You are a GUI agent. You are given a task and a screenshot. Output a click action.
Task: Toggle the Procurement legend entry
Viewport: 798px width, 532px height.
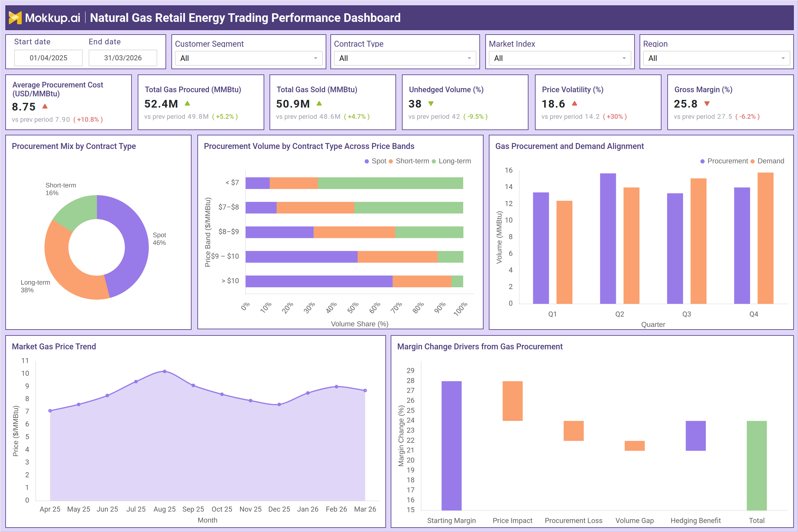tap(724, 161)
